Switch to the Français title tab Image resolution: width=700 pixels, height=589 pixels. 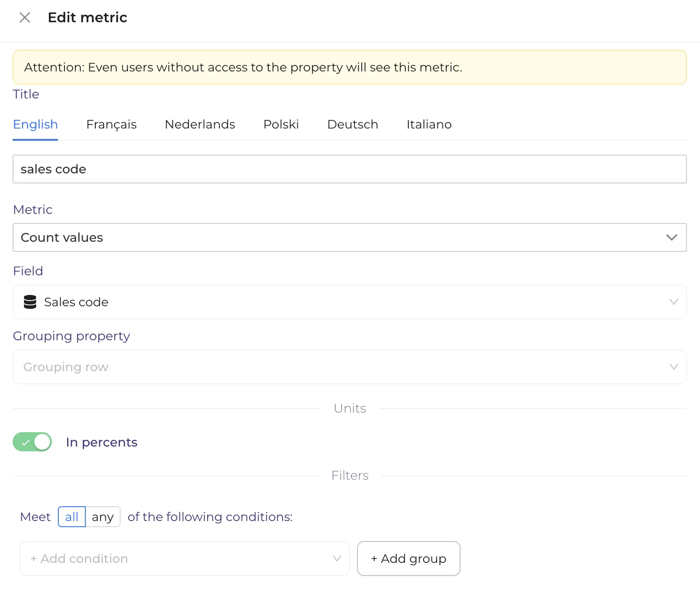[x=111, y=125]
